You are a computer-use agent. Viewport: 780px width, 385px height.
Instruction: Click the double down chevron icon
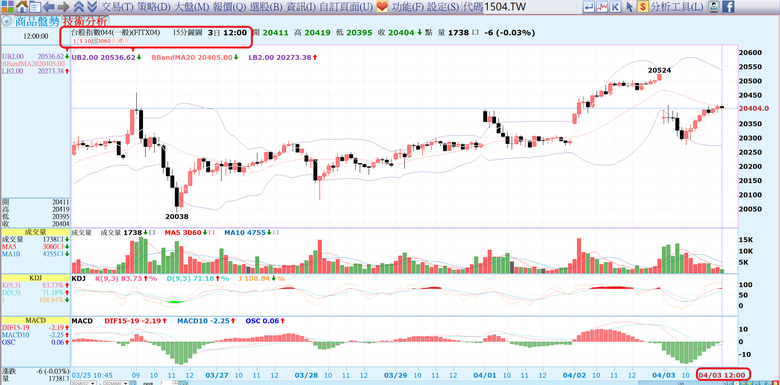point(92,6)
